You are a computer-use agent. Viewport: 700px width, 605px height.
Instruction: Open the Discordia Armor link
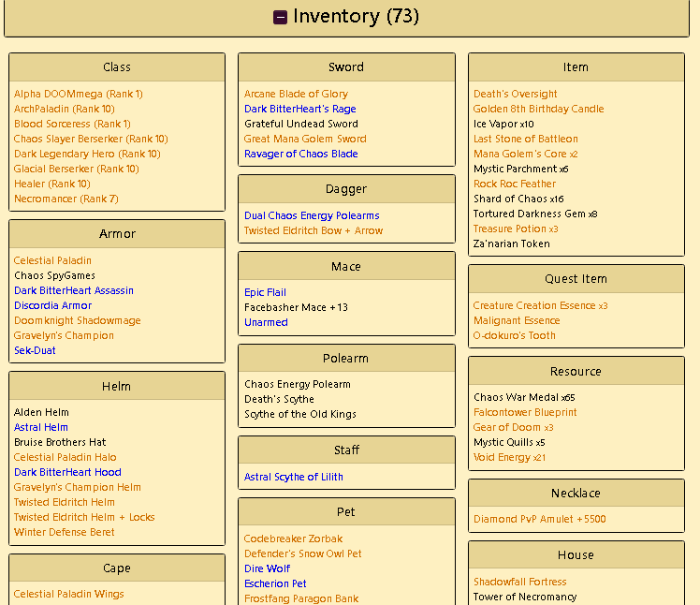[52, 305]
